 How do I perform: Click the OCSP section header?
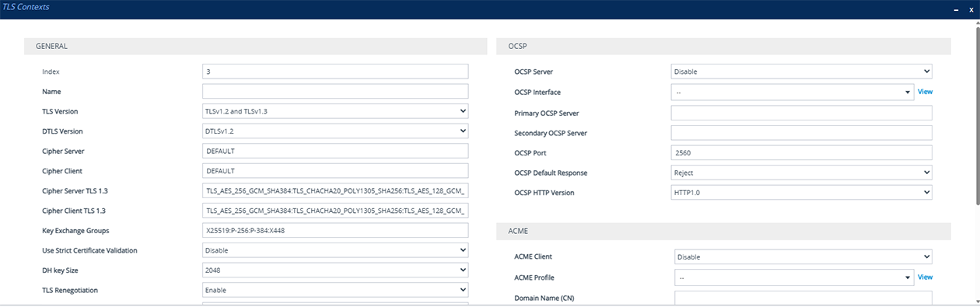point(723,46)
